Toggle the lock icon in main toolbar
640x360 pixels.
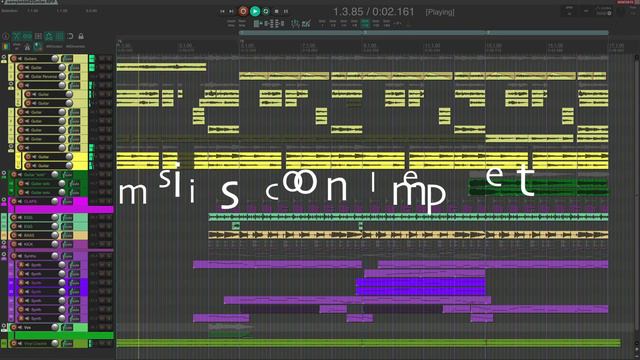(x=81, y=36)
